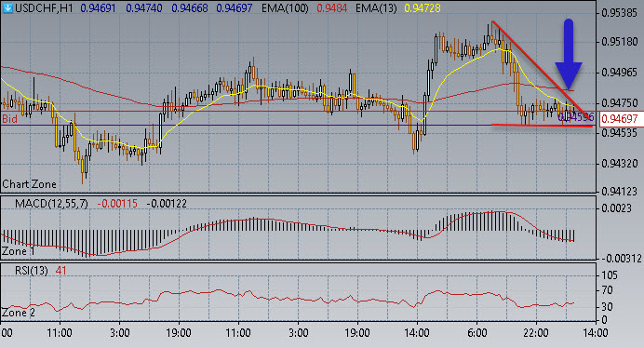Click the Zone 2 label
Screen dimensions: 644x348
click(19, 313)
